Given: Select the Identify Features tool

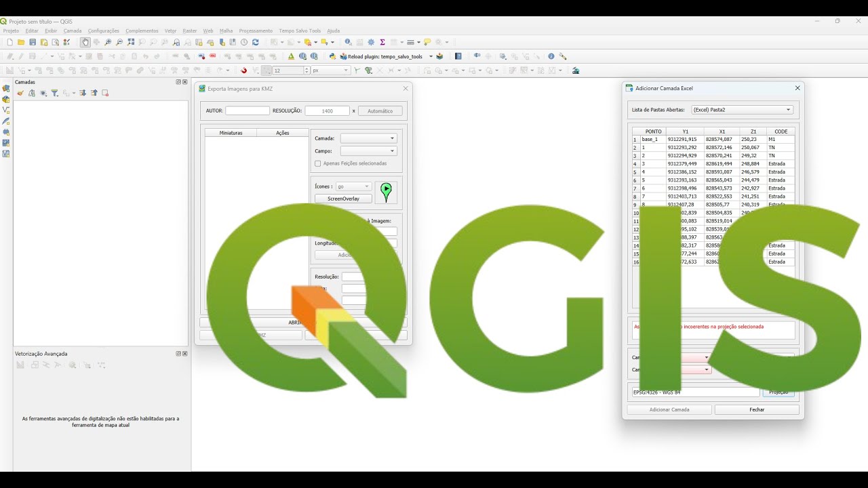Looking at the screenshot, I should click(x=348, y=42).
